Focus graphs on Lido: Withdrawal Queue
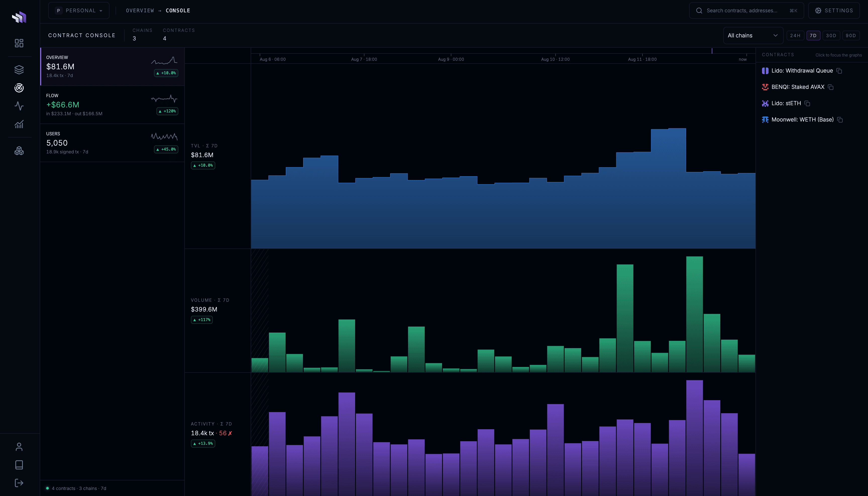Screen dimensions: 868x496 click(x=802, y=71)
